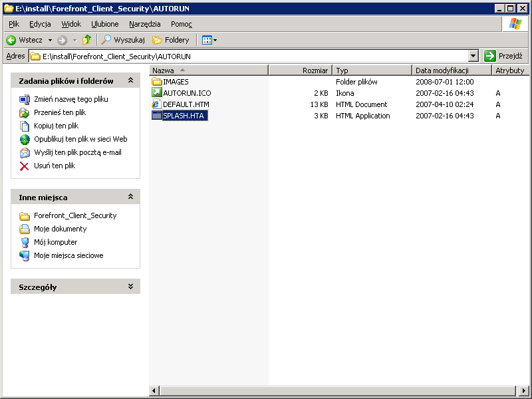The image size is (532, 399).
Task: Open the Views dropdown arrow
Action: 215,41
